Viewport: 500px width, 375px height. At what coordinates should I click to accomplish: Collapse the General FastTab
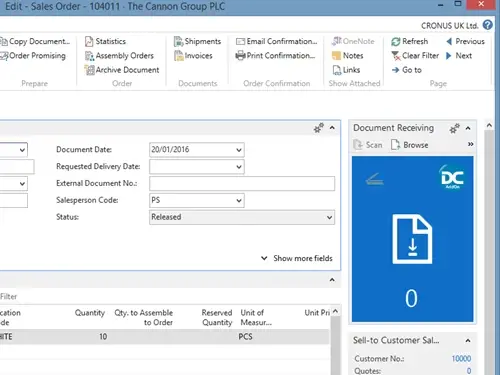point(332,128)
